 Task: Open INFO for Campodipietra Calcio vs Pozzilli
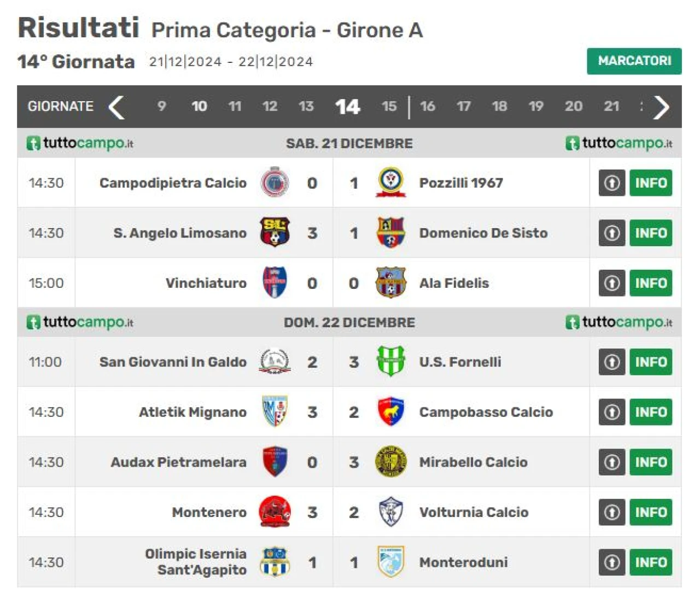[651, 183]
